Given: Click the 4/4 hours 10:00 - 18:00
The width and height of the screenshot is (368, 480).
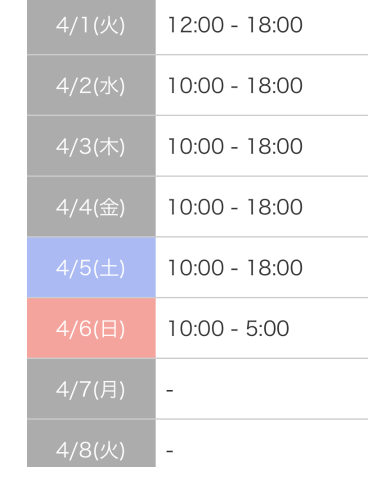Looking at the screenshot, I should (x=235, y=207).
